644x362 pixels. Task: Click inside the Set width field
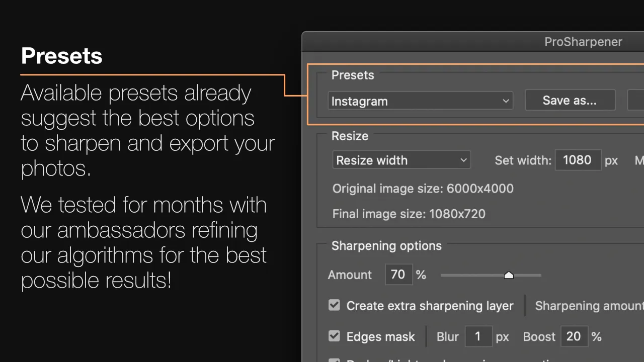tap(578, 160)
